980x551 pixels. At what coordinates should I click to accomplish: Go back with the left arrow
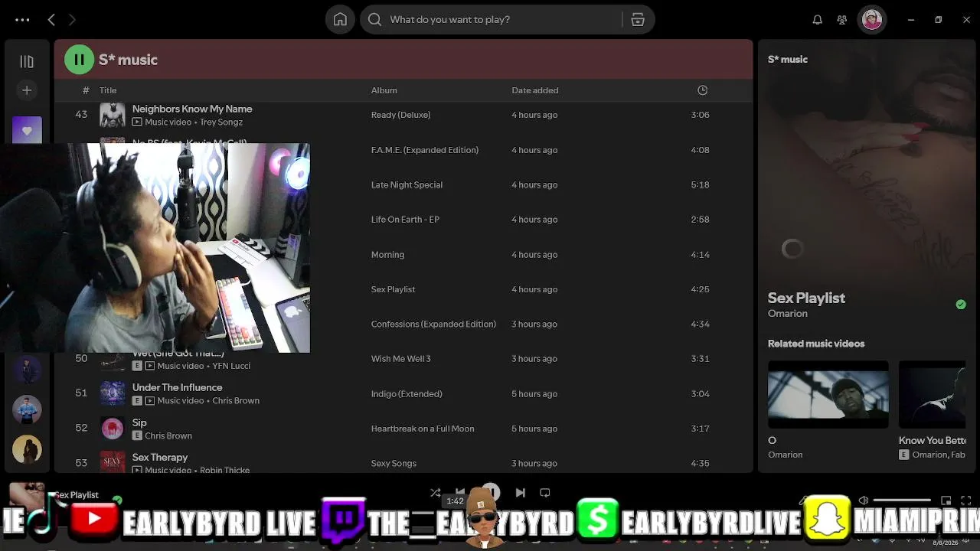[51, 20]
